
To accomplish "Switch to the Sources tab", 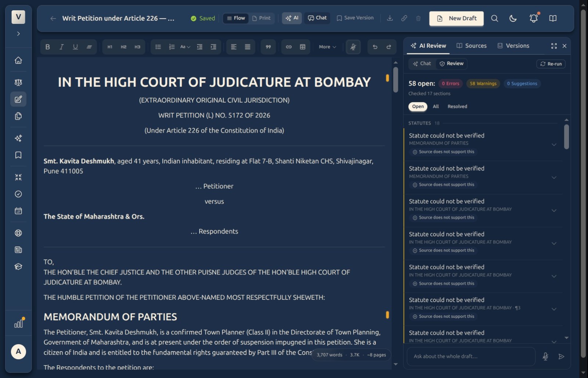I will 472,46.
